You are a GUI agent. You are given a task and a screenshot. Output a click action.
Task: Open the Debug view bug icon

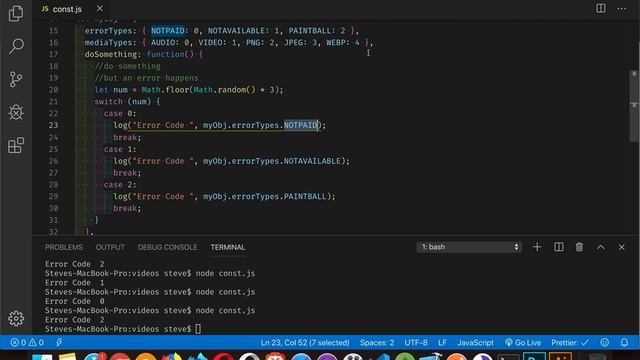[x=16, y=112]
